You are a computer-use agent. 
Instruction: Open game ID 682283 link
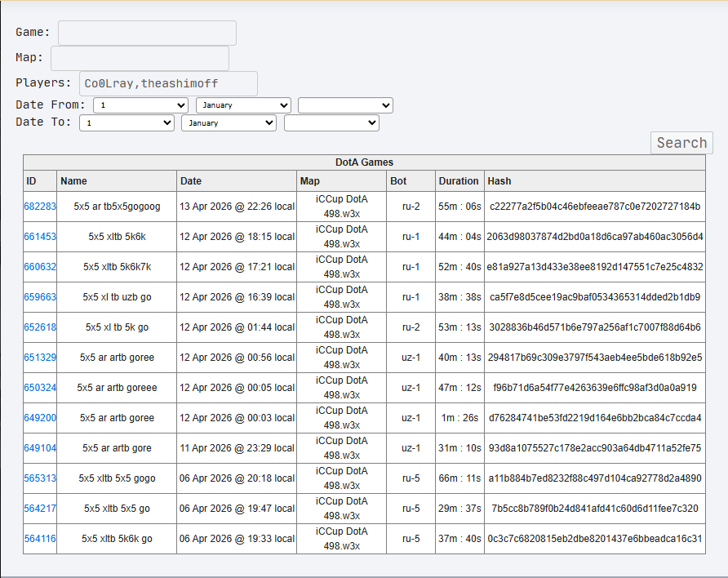[x=40, y=207]
